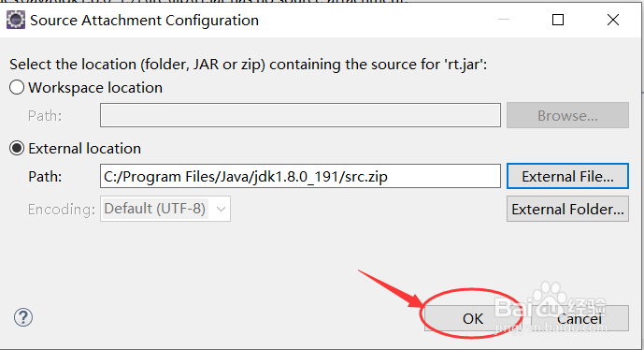This screenshot has height=350, width=644.
Task: Click the Default (UTF-8) combo box
Action: point(165,209)
